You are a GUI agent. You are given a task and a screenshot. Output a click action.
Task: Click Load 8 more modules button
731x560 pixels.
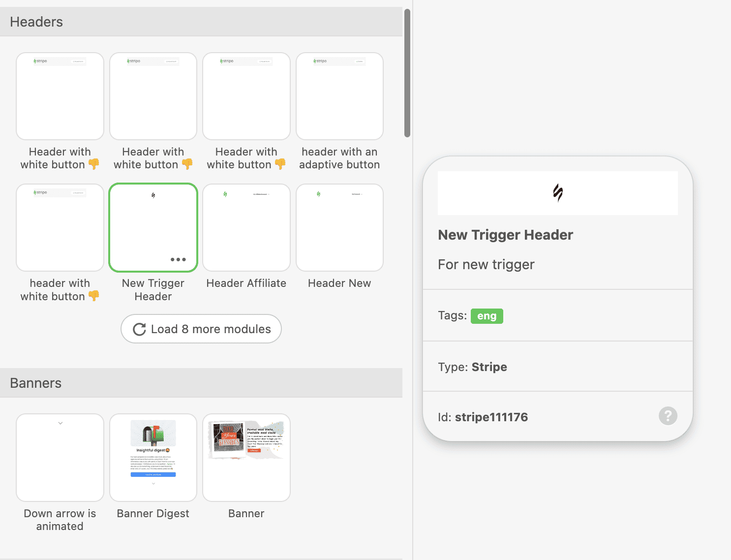coord(201,329)
